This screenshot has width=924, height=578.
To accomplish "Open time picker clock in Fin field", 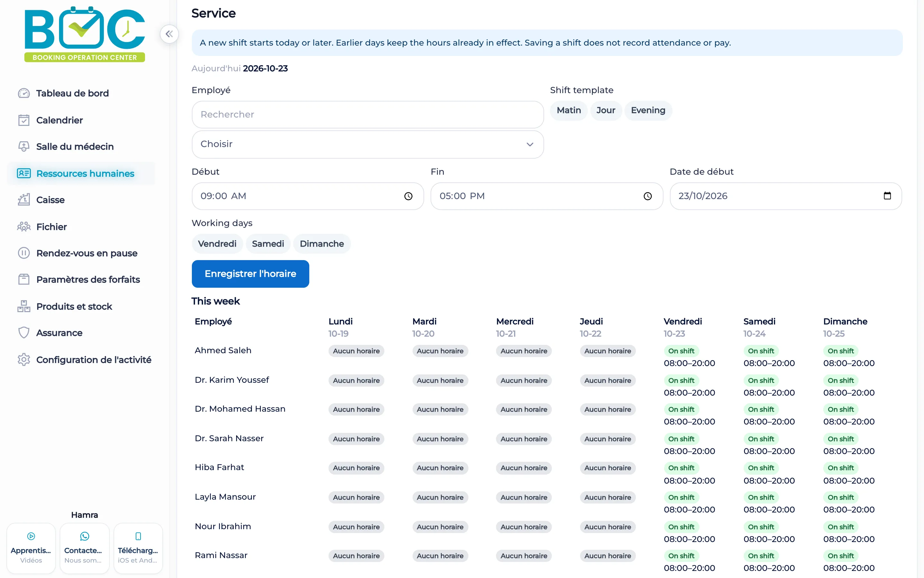I will [647, 196].
